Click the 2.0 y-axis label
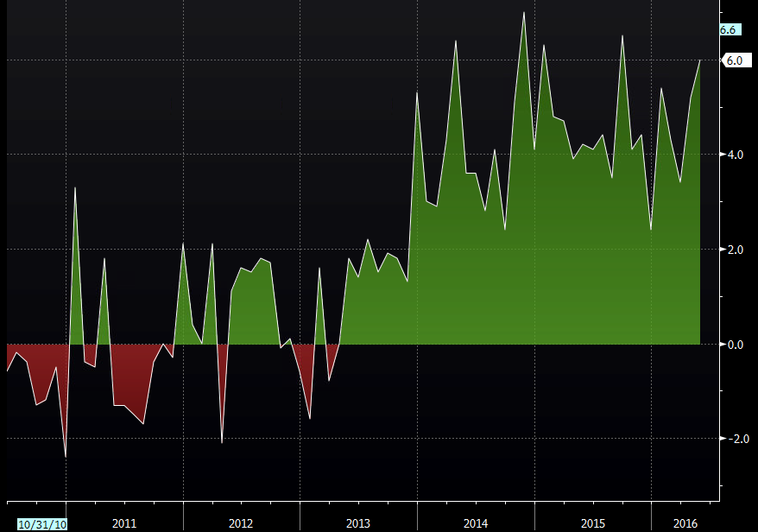758x532 pixels. (736, 250)
